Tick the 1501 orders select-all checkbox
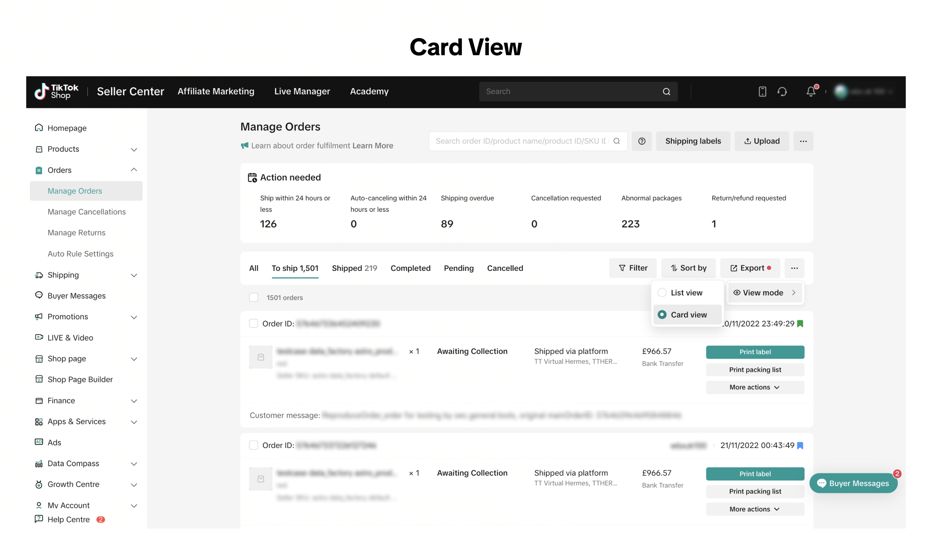The height and width of the screenshot is (560, 932). 254,297
